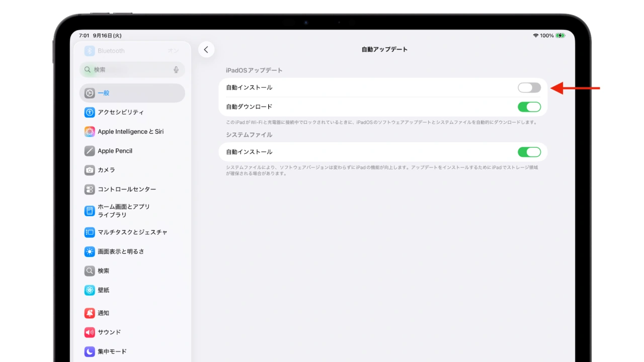
Task: Select 一般 in the sidebar
Action: (x=104, y=93)
